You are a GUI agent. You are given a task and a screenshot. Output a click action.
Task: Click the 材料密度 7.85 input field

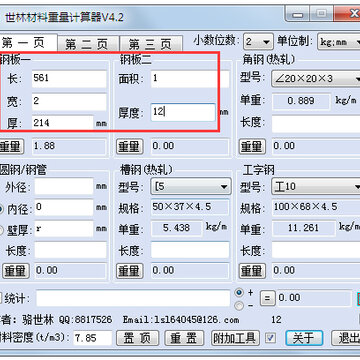pyautogui.click(x=92, y=338)
